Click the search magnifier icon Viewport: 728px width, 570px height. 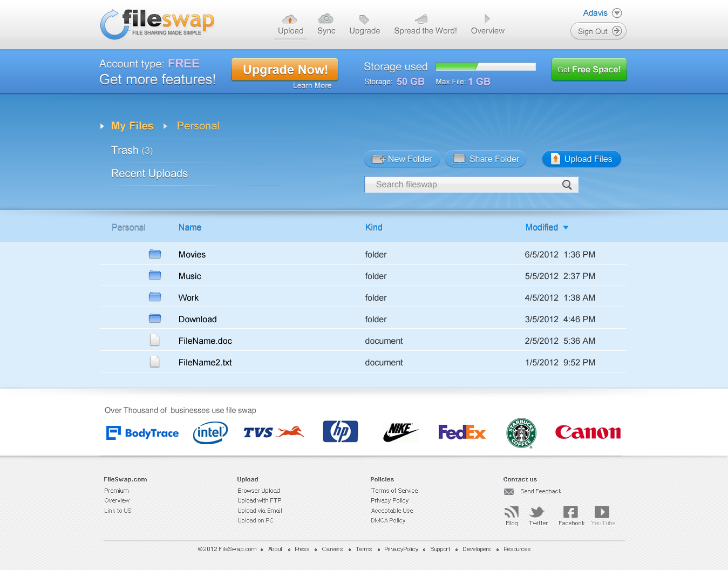pos(567,185)
